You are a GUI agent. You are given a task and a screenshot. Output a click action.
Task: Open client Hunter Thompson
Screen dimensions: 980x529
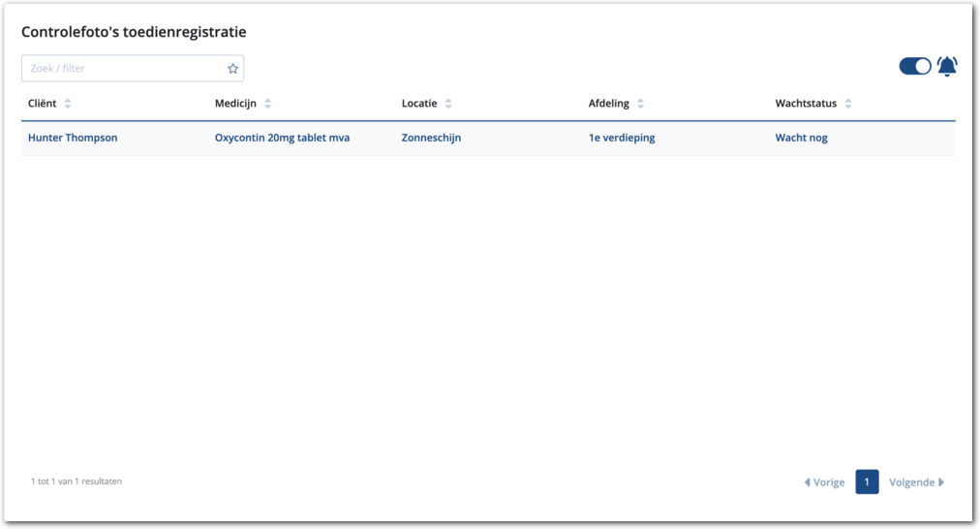click(x=73, y=138)
